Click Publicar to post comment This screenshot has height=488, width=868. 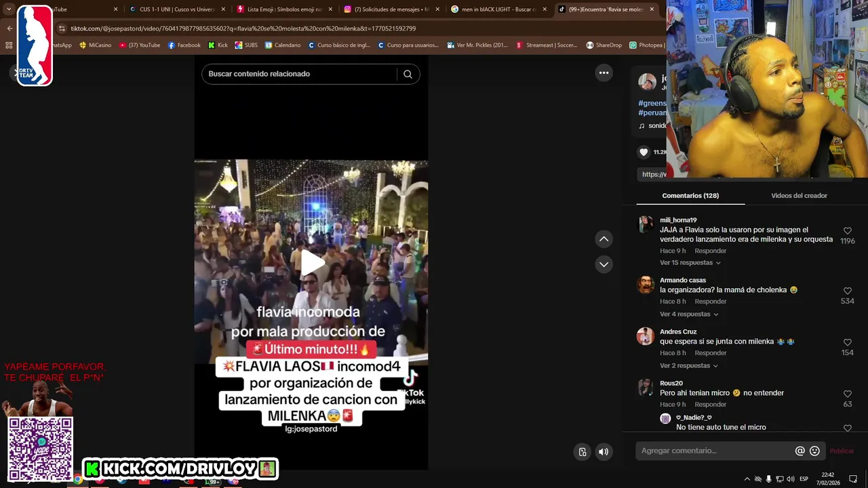842,451
